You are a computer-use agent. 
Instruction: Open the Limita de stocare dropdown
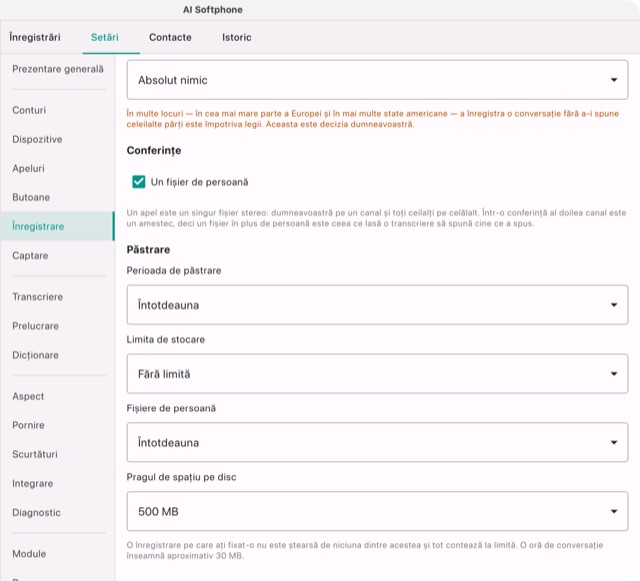click(x=377, y=374)
